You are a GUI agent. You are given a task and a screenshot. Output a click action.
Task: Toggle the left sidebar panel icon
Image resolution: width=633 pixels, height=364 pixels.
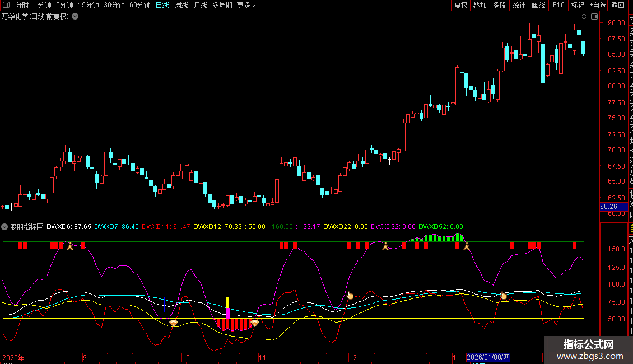[5, 5]
